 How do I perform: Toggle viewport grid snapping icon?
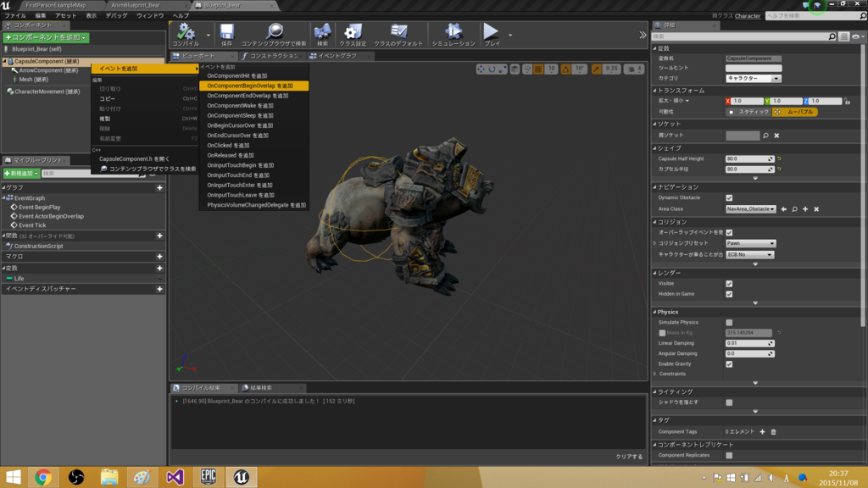(x=538, y=69)
